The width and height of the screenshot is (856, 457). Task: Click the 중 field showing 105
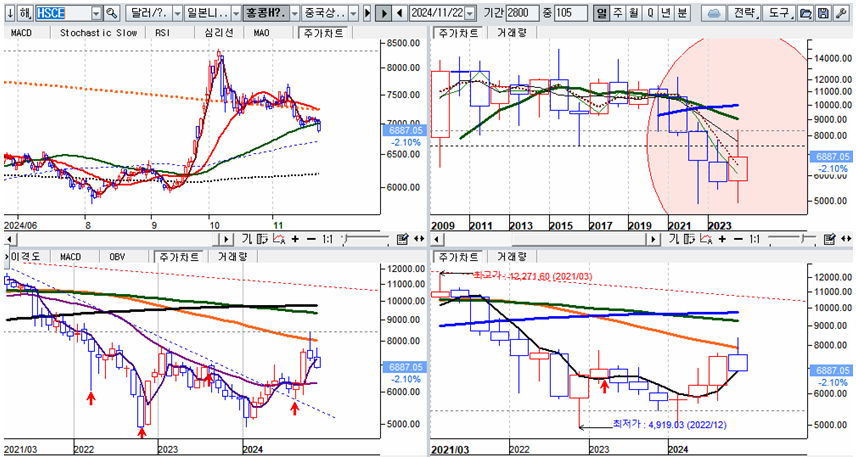tap(570, 13)
